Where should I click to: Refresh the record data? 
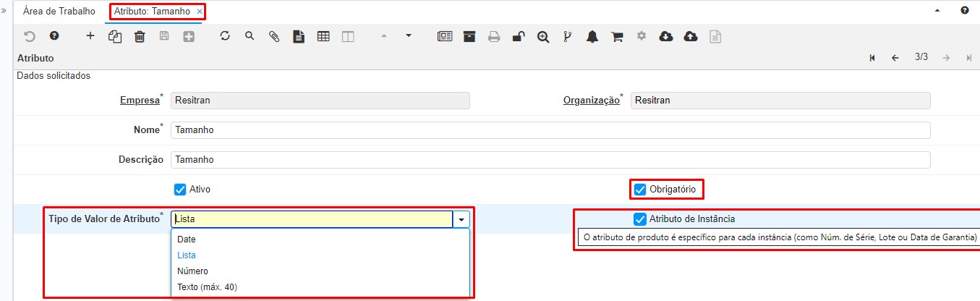225,36
